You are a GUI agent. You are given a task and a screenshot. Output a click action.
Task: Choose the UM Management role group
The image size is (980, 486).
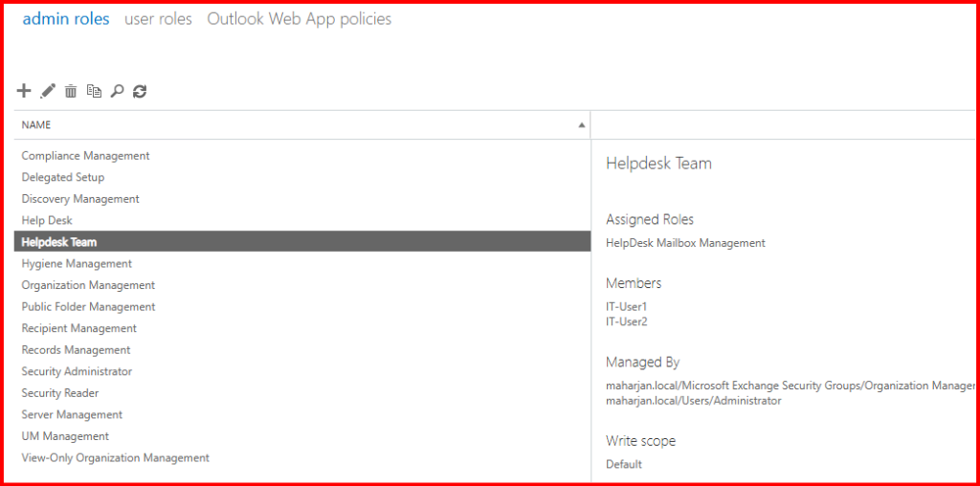(65, 436)
